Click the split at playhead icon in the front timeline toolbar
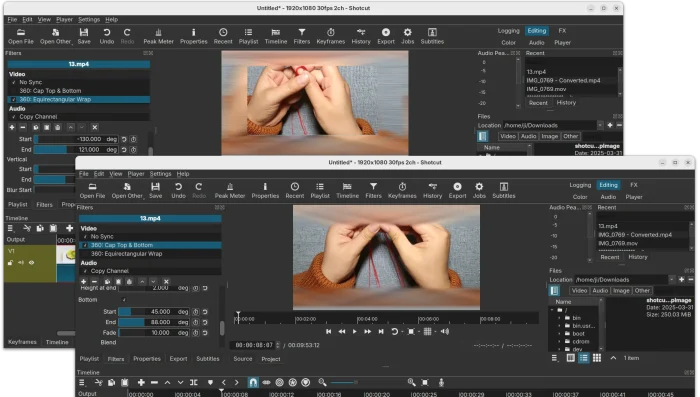The image size is (700, 397). pos(193,382)
